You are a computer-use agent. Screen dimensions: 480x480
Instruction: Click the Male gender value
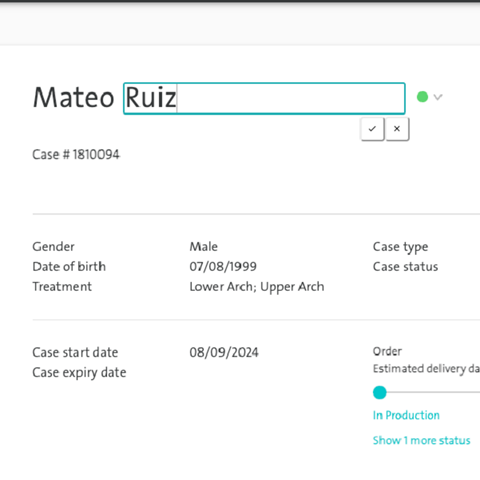click(204, 247)
